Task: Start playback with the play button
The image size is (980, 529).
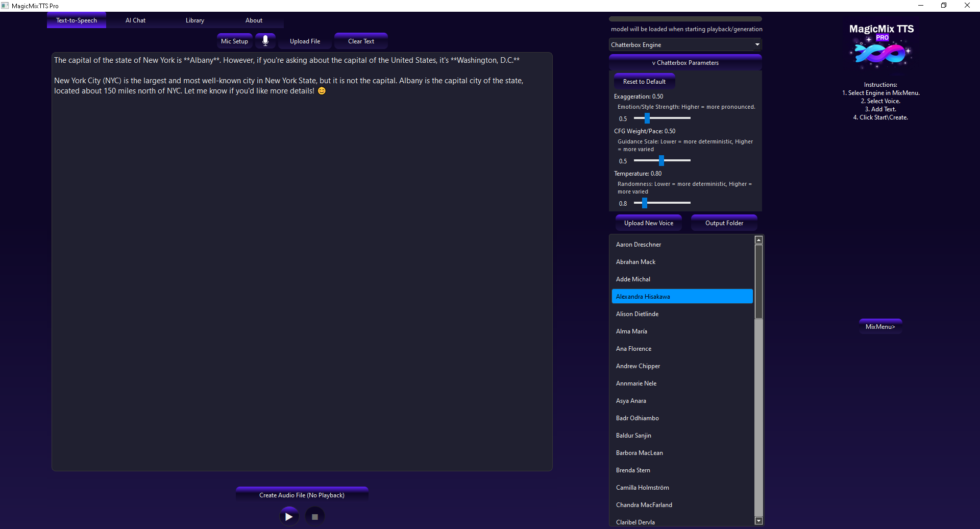Action: click(289, 516)
